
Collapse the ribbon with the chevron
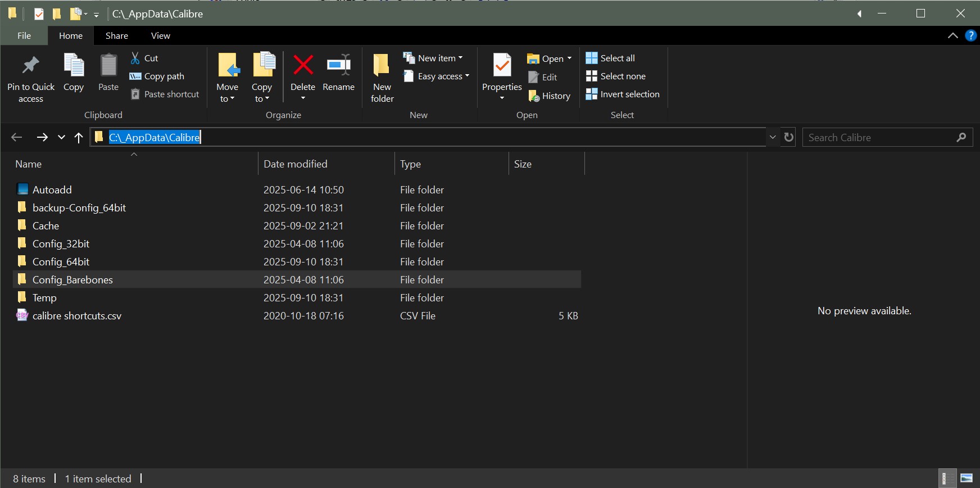pos(953,35)
